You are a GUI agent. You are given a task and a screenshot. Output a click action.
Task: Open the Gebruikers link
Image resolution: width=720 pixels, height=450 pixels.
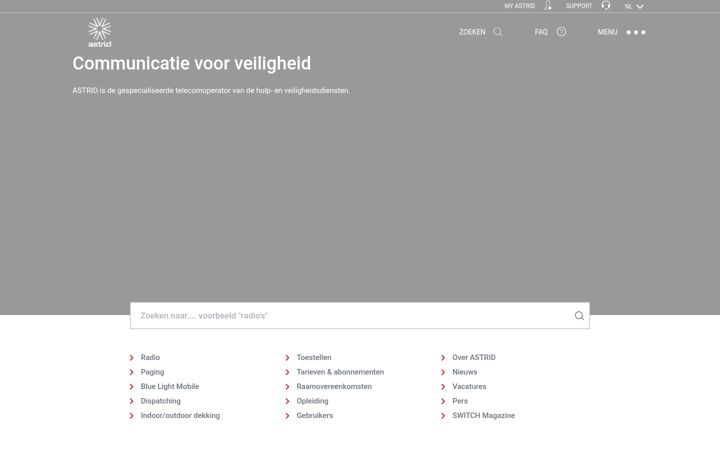coord(315,415)
